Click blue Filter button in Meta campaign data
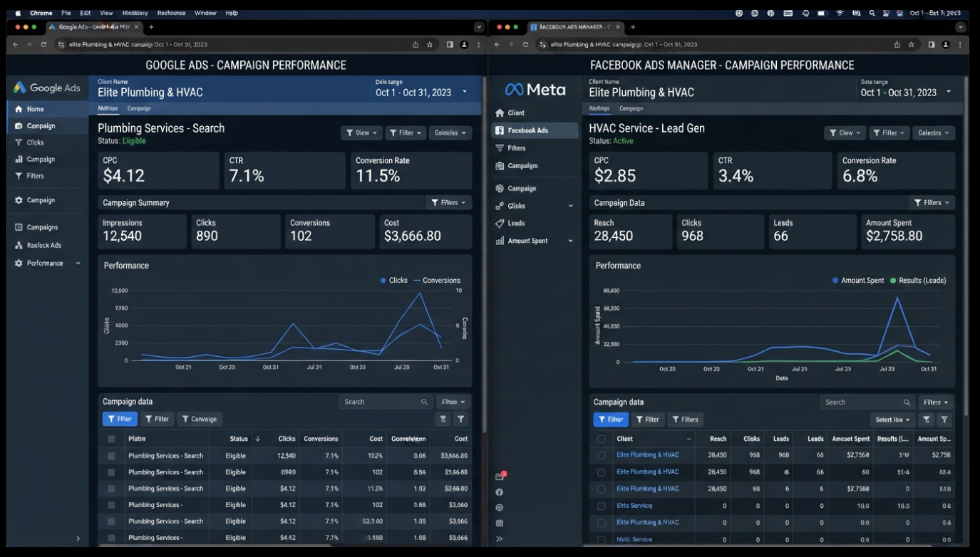The width and height of the screenshot is (980, 557). tap(611, 420)
